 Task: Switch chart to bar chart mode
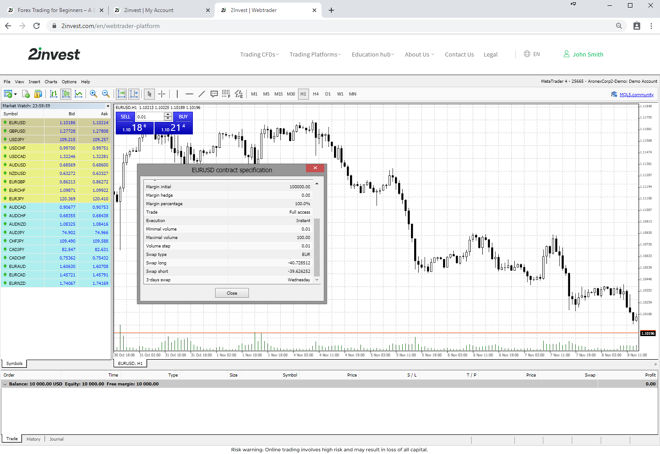point(53,94)
